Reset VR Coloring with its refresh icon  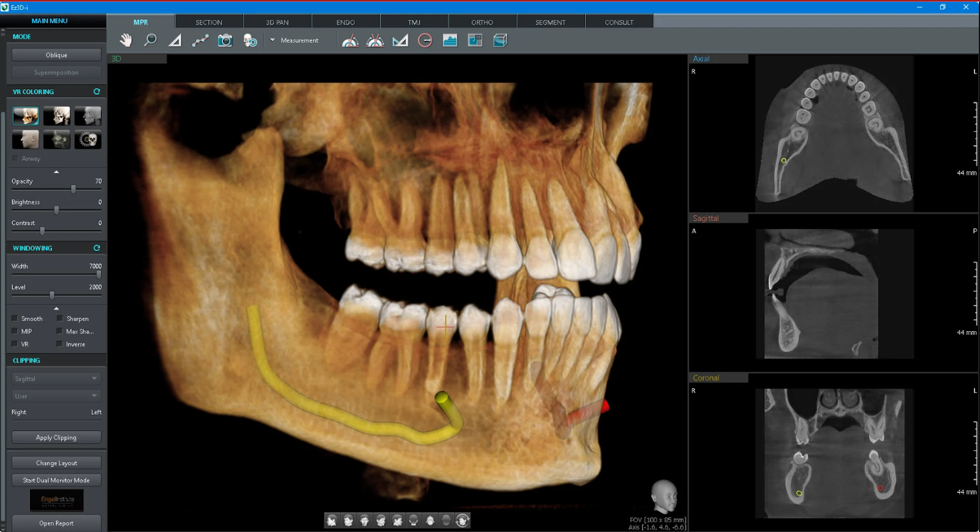point(97,91)
